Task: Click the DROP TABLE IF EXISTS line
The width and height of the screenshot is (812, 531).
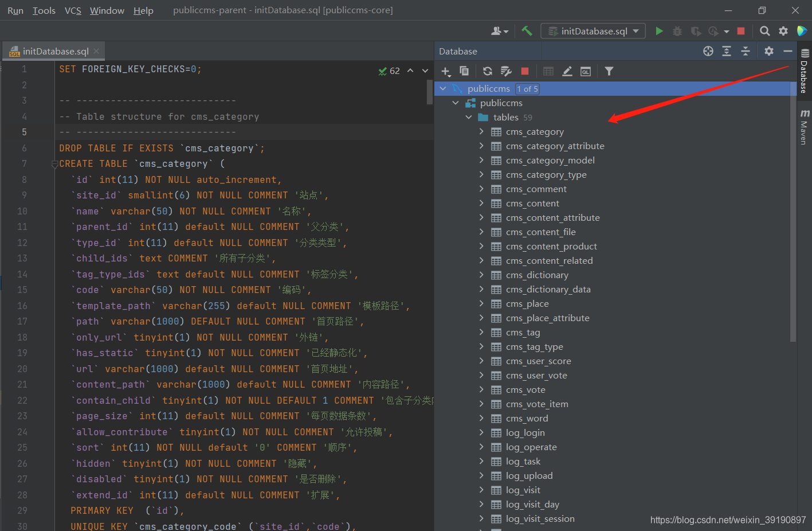Action: (162, 148)
